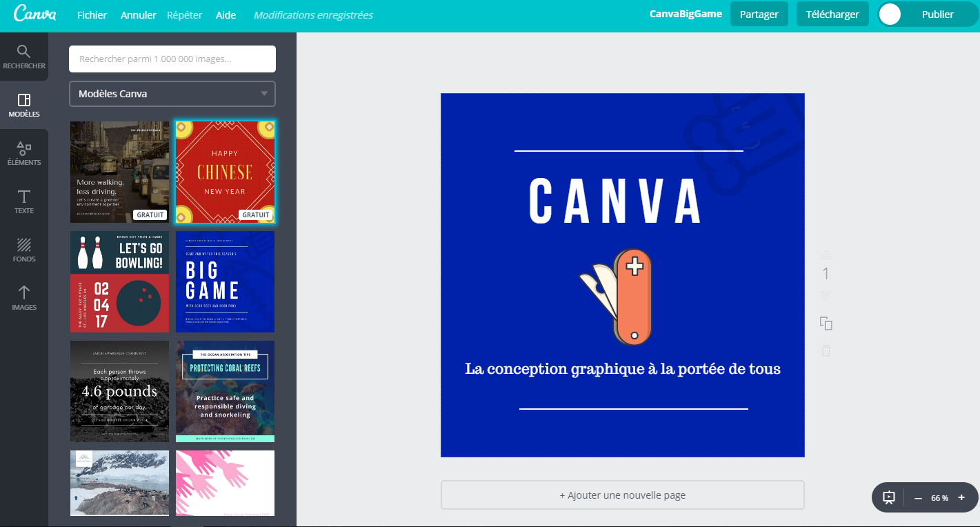The image size is (980, 527).
Task: Choose the pink hands template
Action: 225,483
